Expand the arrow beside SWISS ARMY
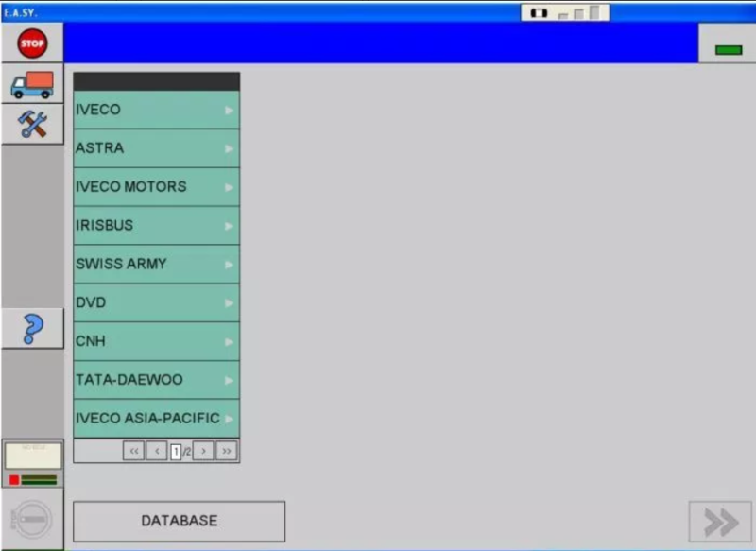This screenshot has height=551, width=756. 229,265
